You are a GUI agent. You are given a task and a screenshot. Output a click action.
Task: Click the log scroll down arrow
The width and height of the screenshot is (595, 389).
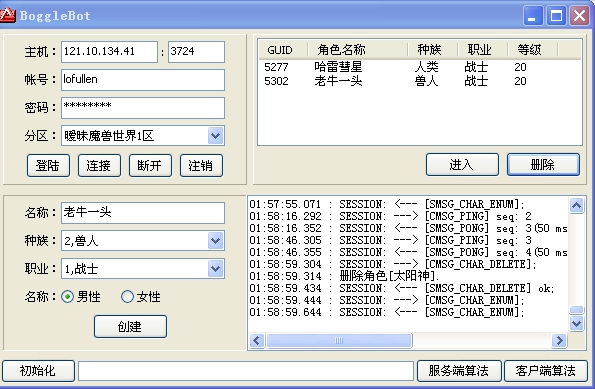(x=576, y=323)
